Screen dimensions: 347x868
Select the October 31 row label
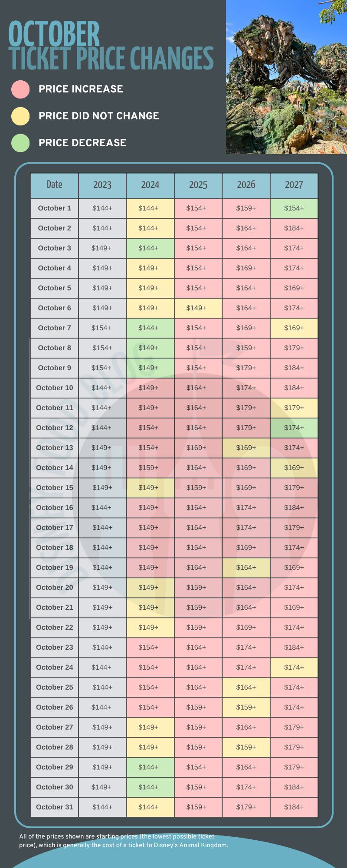pos(55,807)
